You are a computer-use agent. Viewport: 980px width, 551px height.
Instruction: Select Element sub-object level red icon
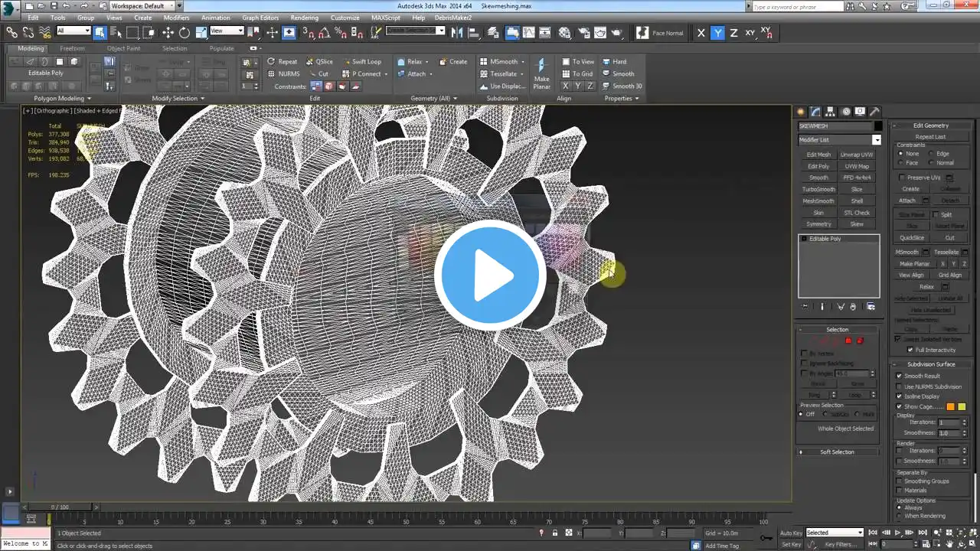[860, 341]
